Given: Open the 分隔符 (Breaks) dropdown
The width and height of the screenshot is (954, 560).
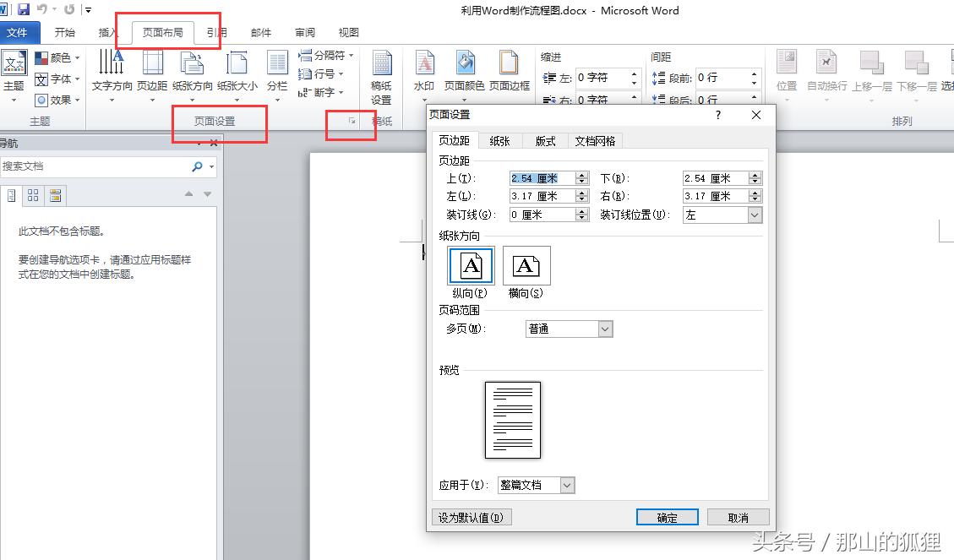Looking at the screenshot, I should tap(325, 55).
